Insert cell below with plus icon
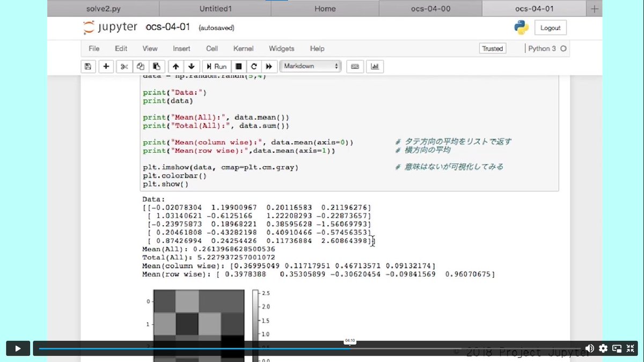The height and width of the screenshot is (362, 644). pyautogui.click(x=106, y=67)
